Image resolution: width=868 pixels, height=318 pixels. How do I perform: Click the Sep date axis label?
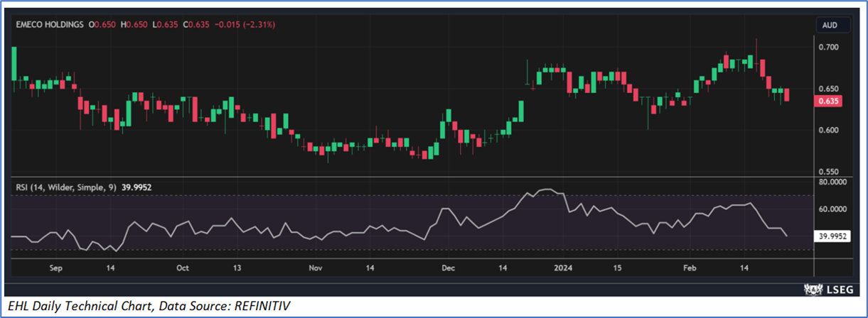[57, 269]
